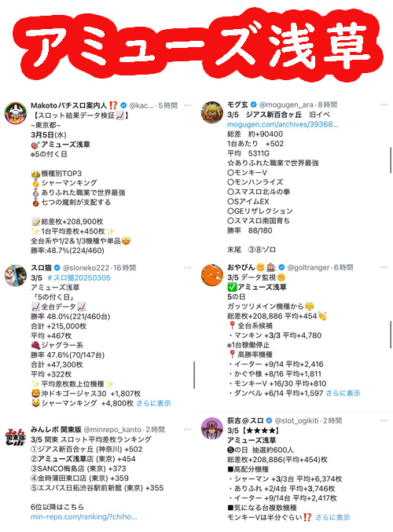This screenshot has height=532, width=393.
Task: Click hashtag #スロ猫20250305
Action: point(79,278)
